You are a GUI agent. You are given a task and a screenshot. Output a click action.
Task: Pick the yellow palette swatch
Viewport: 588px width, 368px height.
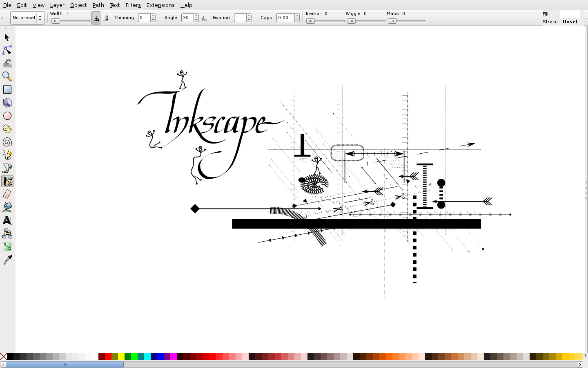coord(121,357)
